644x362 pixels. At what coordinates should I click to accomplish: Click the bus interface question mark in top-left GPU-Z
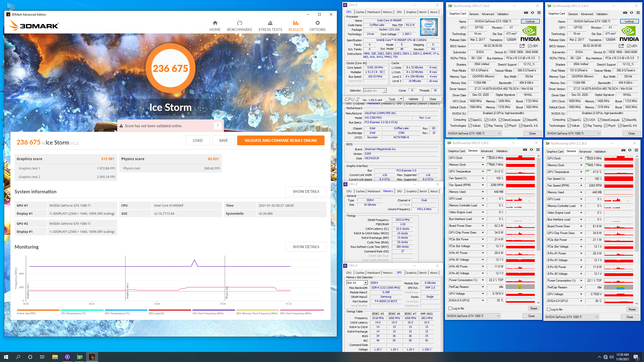(x=539, y=58)
